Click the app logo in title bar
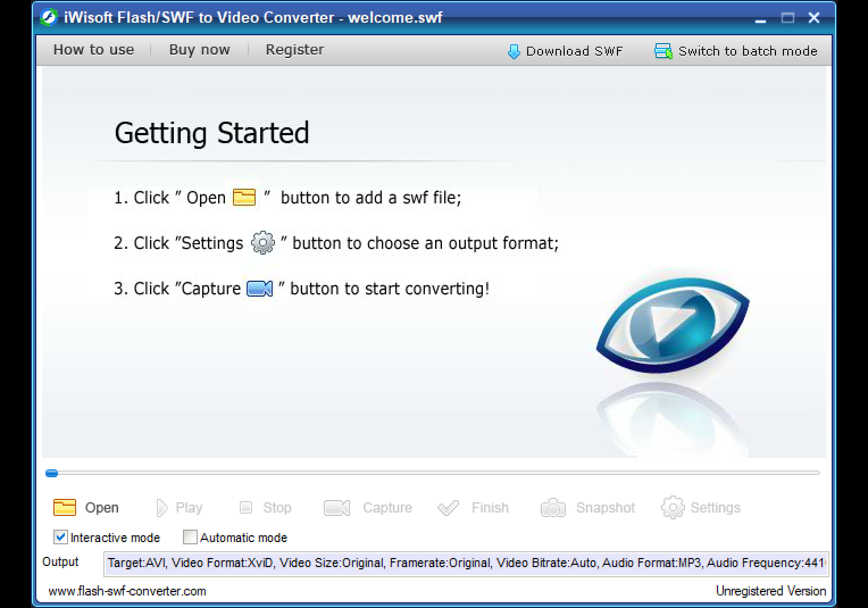 (49, 18)
